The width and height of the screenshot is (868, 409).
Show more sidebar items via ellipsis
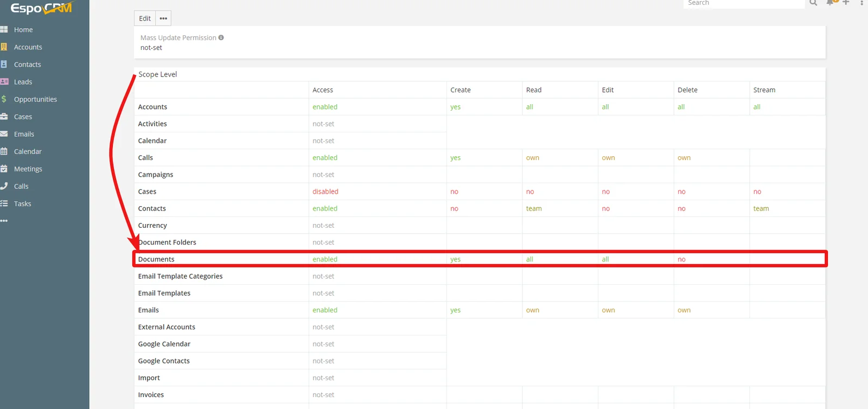click(4, 221)
